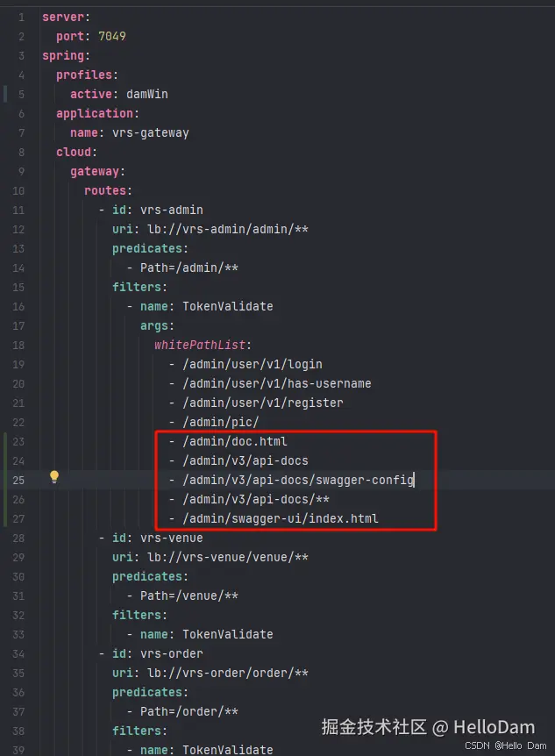Click the /admin/user/v1/has-username entry

(277, 383)
